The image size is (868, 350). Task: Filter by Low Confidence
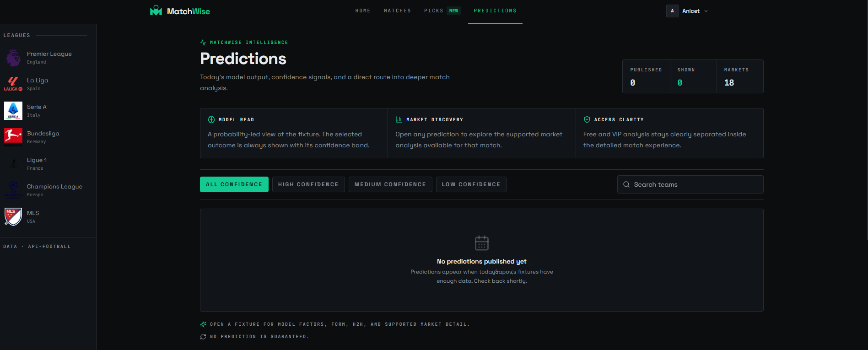(x=471, y=184)
